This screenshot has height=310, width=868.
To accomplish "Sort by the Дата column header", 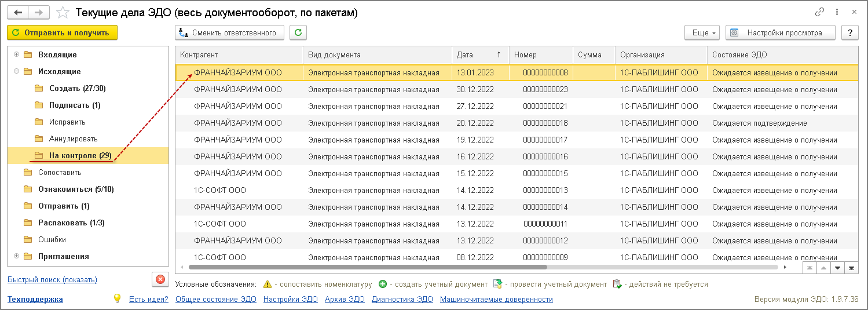I will pyautogui.click(x=480, y=54).
